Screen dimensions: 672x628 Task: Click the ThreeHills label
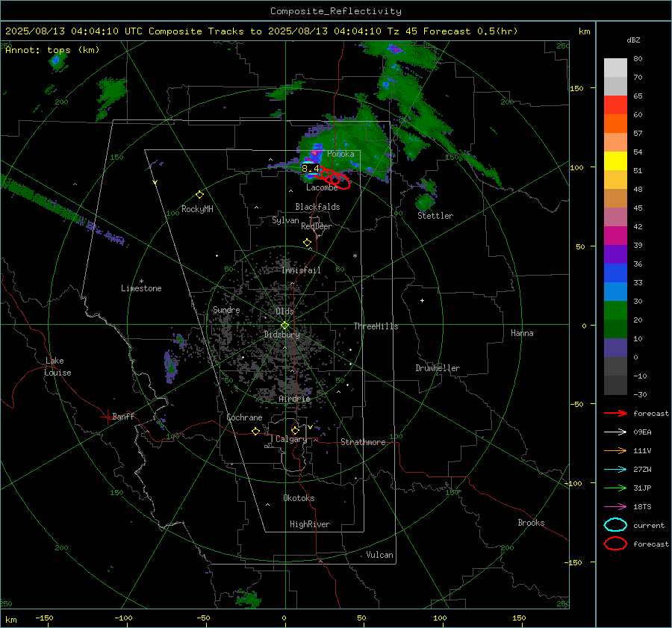click(x=376, y=326)
